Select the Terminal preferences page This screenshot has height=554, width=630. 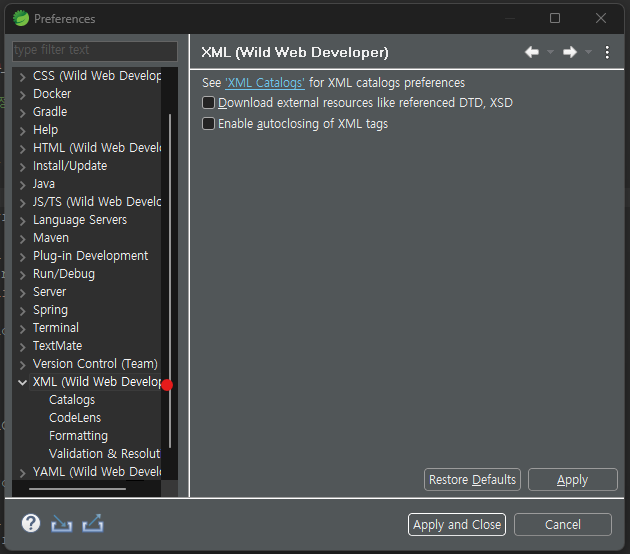click(56, 328)
